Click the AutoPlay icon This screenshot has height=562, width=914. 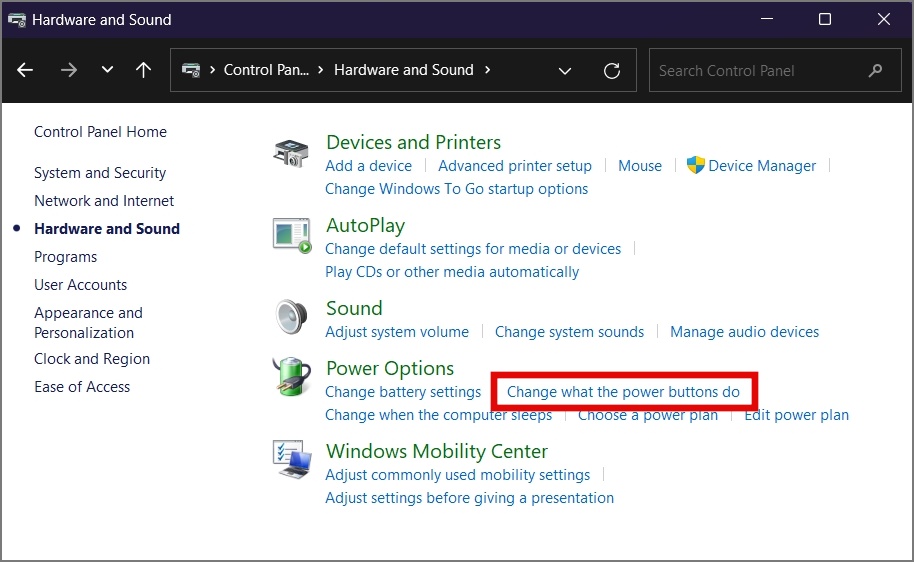tap(292, 236)
